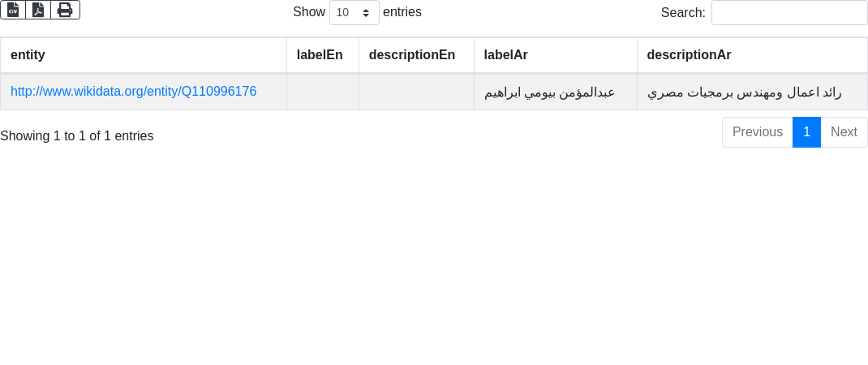Open the Wikidata Q110996176 entity link
Viewport: 868px width, 365px height.
(x=134, y=92)
